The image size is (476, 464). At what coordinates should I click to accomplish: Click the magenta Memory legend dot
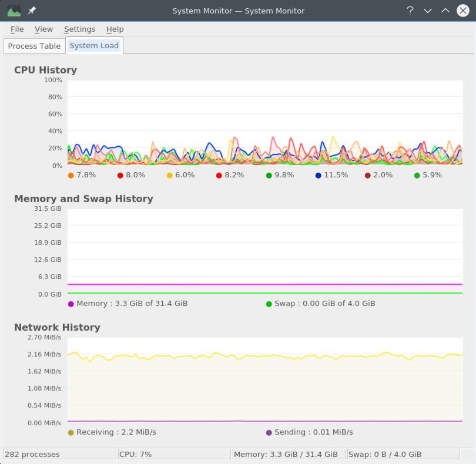pyautogui.click(x=71, y=304)
